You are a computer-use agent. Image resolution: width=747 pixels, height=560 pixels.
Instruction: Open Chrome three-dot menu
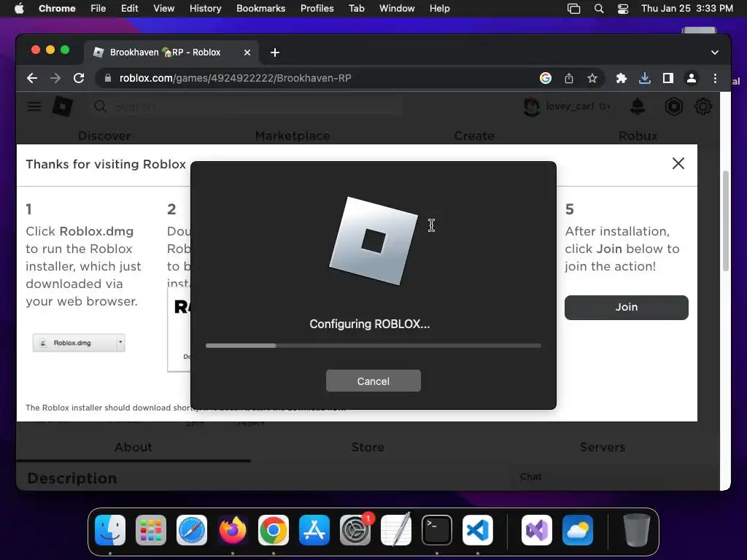(x=715, y=78)
